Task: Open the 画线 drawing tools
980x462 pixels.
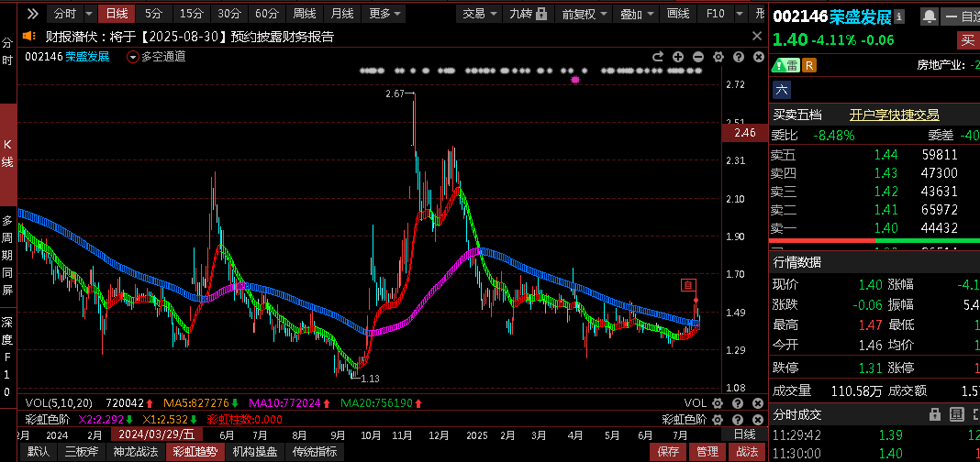Action: coord(678,13)
